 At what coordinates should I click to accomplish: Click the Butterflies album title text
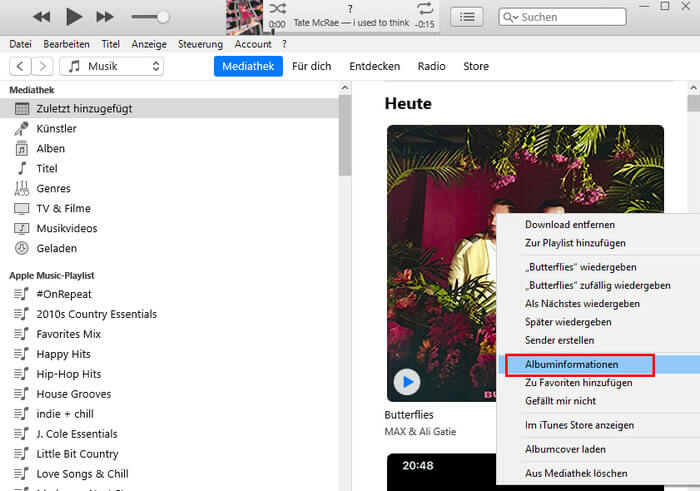(x=409, y=415)
